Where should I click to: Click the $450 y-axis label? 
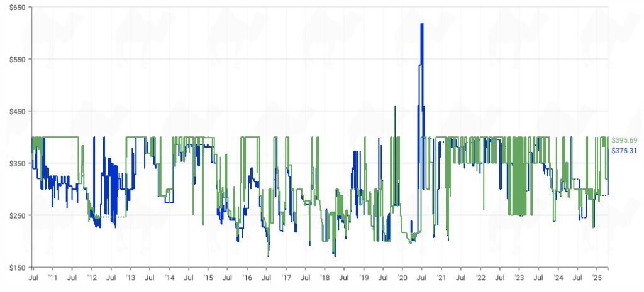[x=17, y=111]
